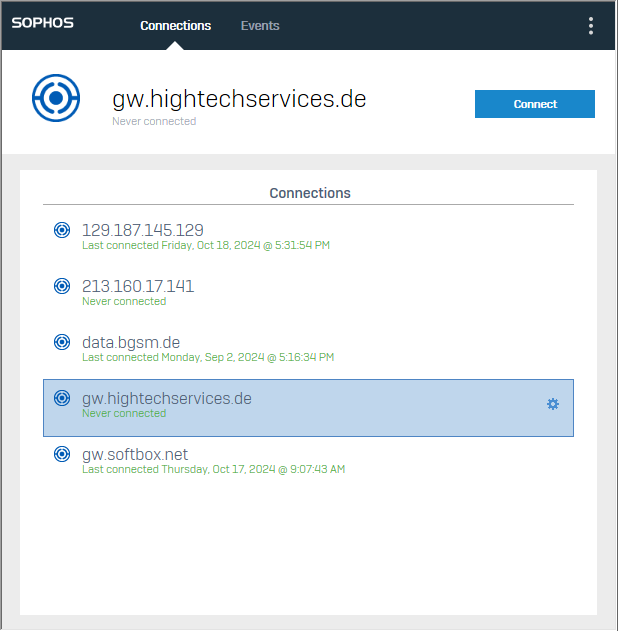
Task: Click the connection icon for gw.softbox.net
Action: point(62,455)
